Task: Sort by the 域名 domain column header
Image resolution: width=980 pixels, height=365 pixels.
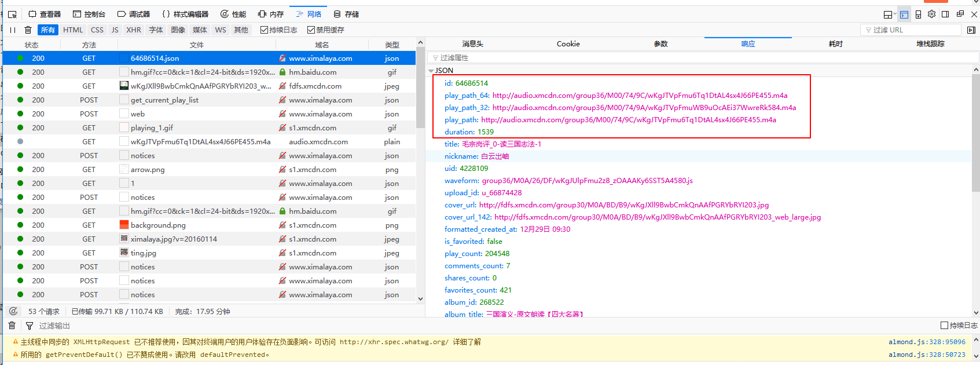Action: click(x=322, y=45)
